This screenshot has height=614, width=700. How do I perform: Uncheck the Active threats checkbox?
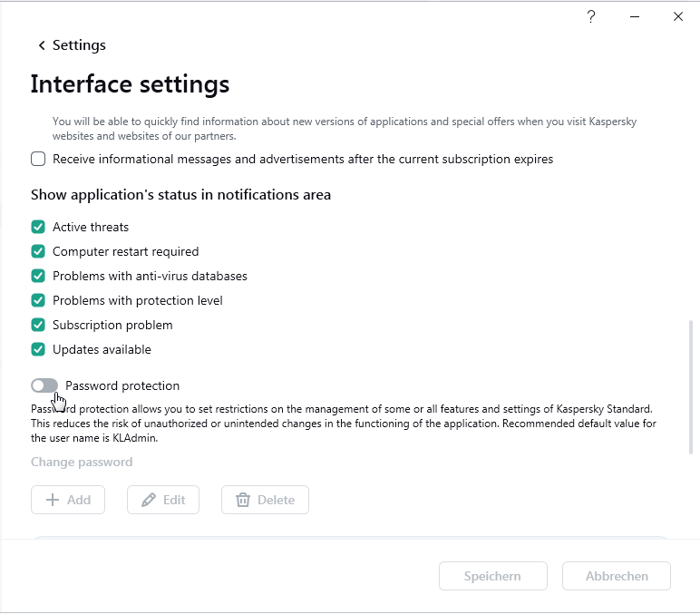coord(38,227)
